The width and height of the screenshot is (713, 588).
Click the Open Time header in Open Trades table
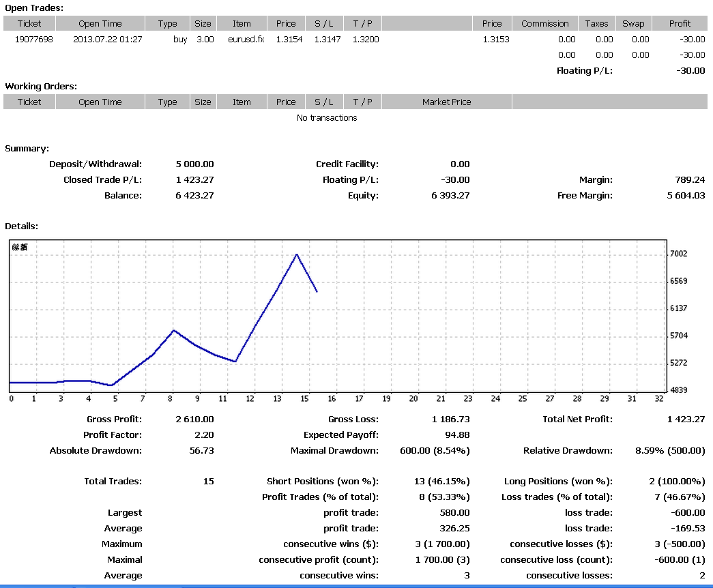tap(100, 24)
